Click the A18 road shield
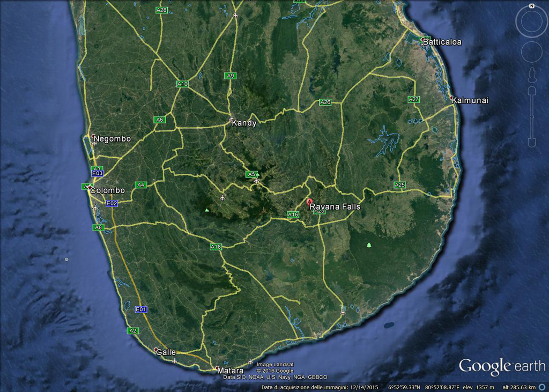Image resolution: width=549 pixels, height=392 pixels. click(x=216, y=247)
